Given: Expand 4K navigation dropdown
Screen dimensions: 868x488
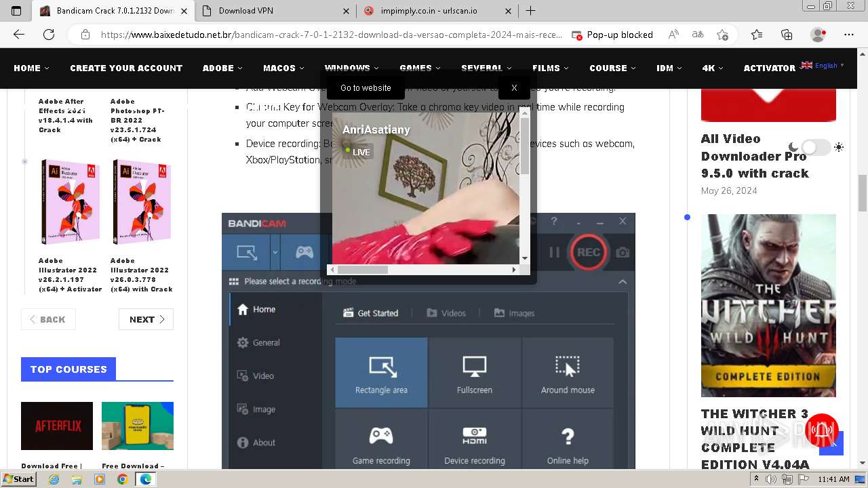Looking at the screenshot, I should point(712,68).
